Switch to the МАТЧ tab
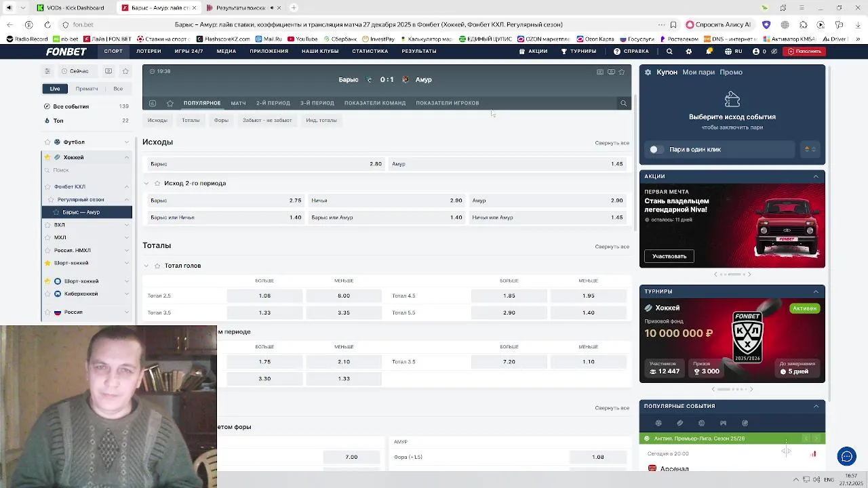This screenshot has width=868, height=488. pos(238,103)
